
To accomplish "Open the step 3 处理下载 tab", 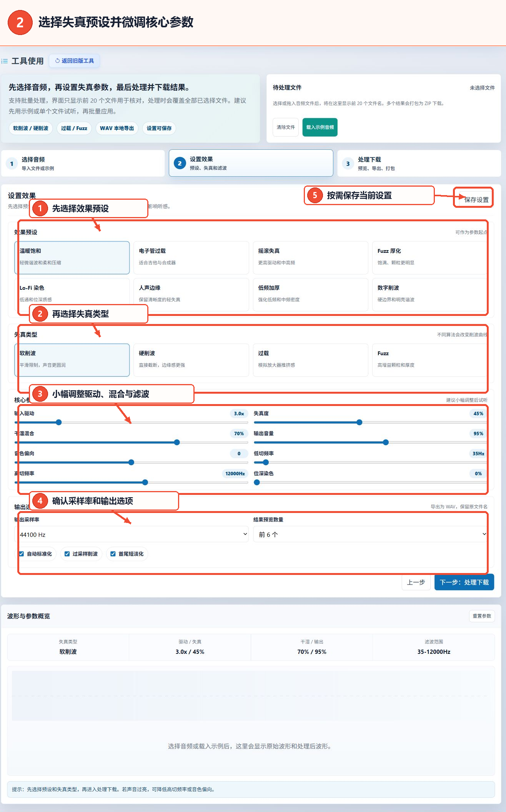I will pyautogui.click(x=419, y=164).
